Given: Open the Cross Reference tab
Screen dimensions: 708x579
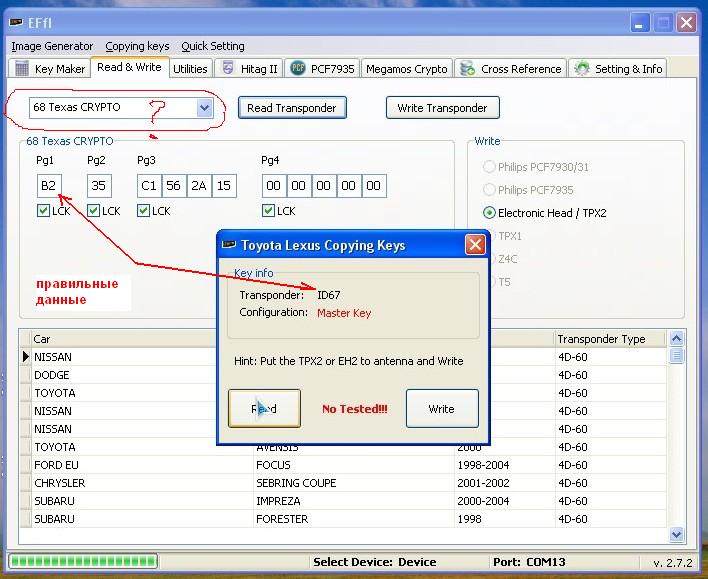Looking at the screenshot, I should point(510,69).
